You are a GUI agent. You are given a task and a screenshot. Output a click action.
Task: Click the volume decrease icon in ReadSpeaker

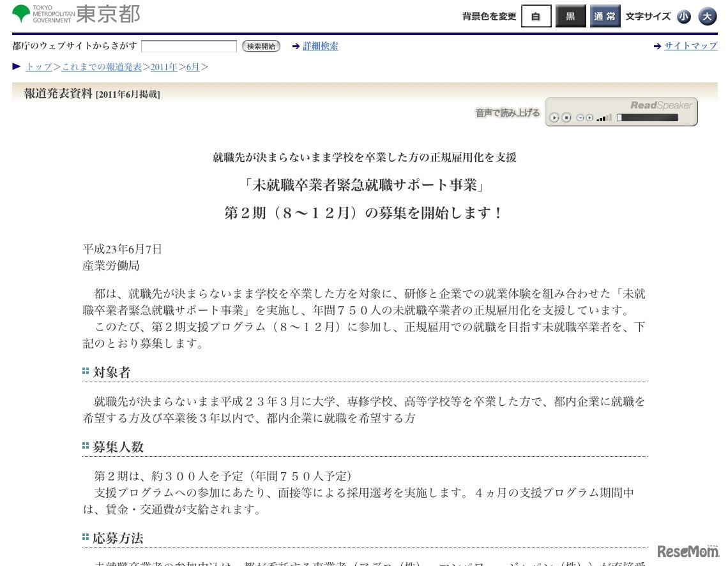580,117
